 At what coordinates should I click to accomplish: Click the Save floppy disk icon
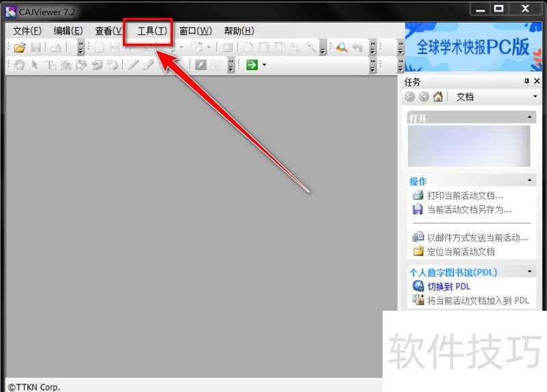(x=36, y=47)
